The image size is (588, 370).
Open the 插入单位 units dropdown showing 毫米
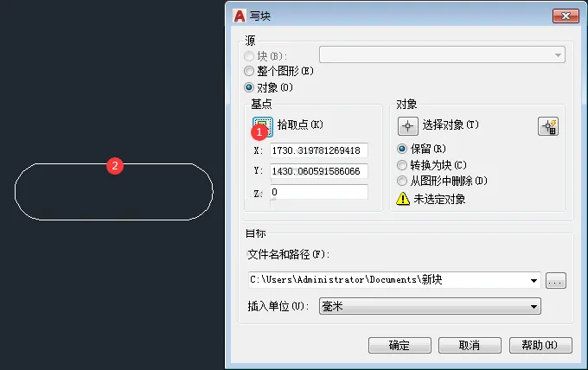[x=430, y=306]
